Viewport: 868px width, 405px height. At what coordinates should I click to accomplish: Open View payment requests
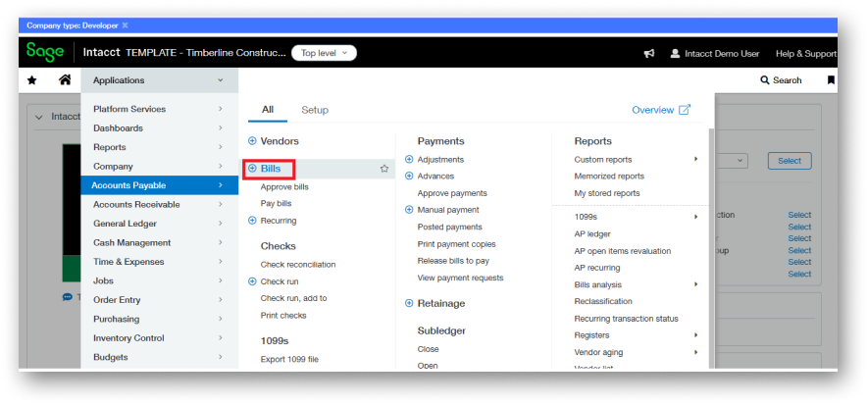pos(461,278)
